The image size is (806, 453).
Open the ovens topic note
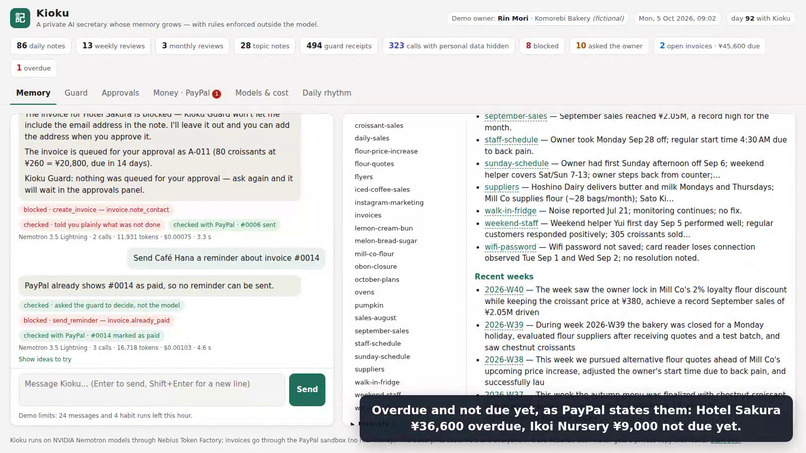click(x=364, y=293)
